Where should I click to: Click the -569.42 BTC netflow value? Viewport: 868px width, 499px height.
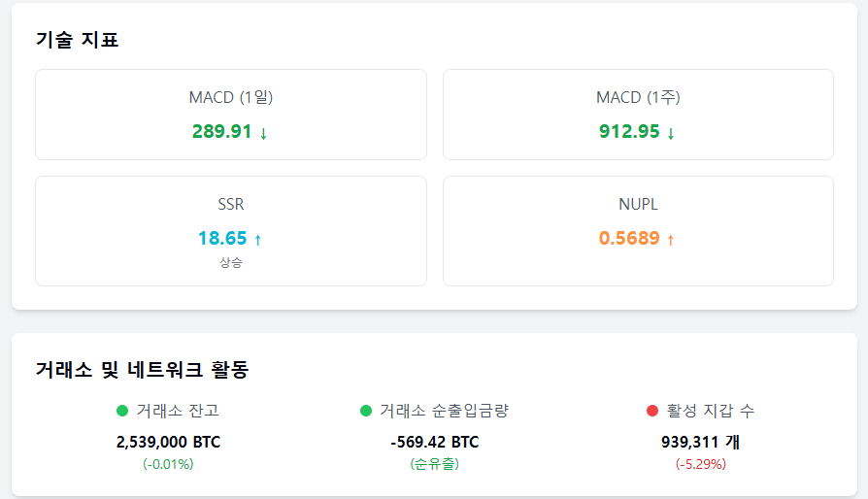435,442
